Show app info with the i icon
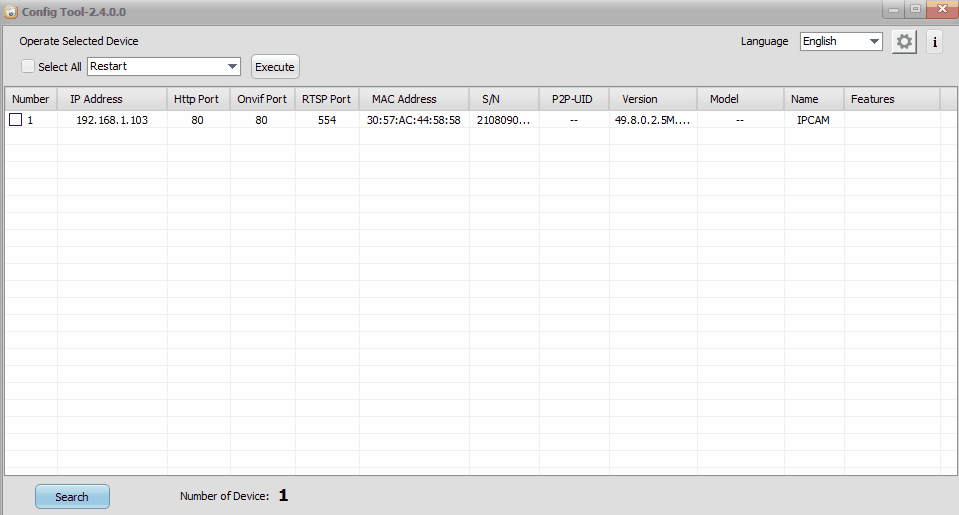 [x=935, y=42]
